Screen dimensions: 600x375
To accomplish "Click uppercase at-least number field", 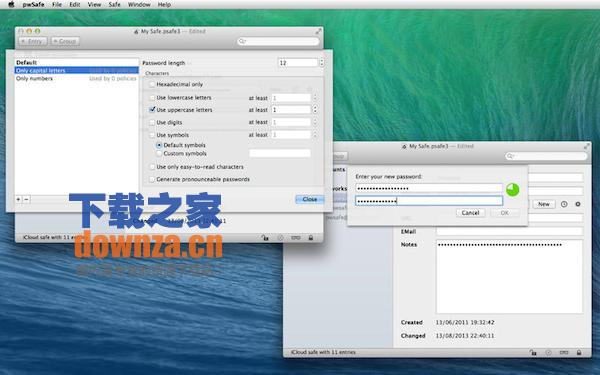I will tap(291, 110).
